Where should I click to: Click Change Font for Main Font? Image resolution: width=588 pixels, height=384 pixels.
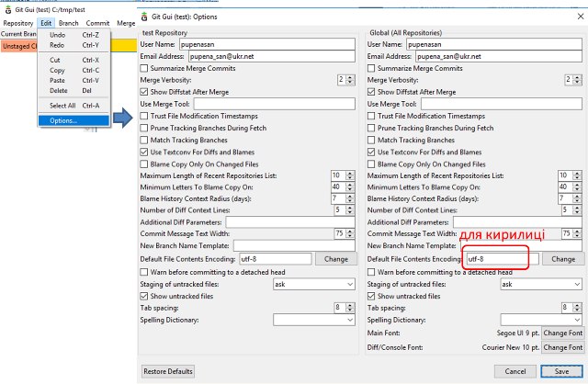pos(562,333)
